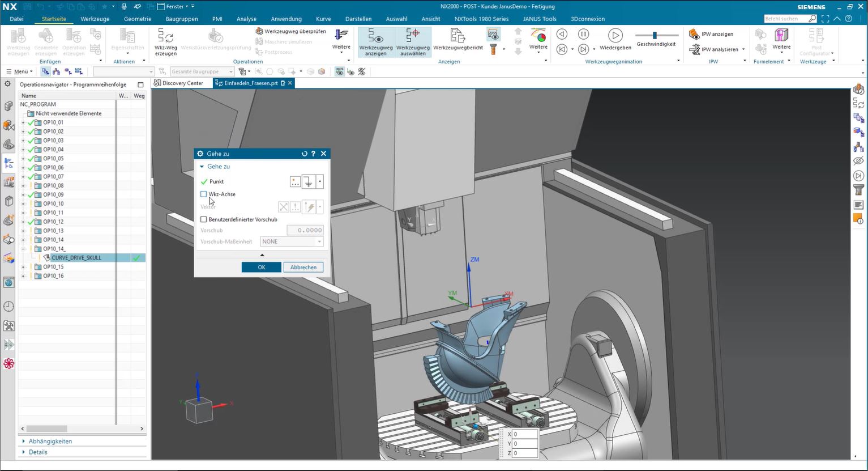Click the IPW analysieren icon

click(694, 49)
